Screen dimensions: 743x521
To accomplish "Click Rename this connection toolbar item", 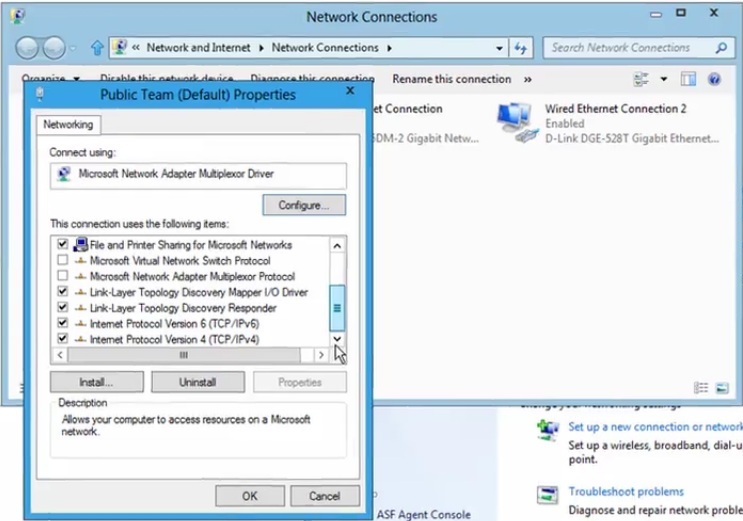I will point(451,79).
